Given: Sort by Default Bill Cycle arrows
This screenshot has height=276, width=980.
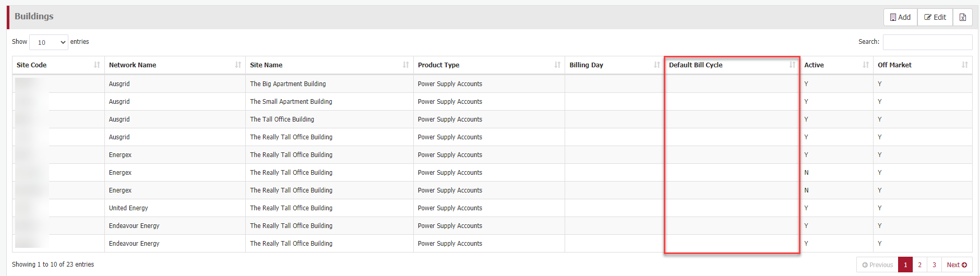Looking at the screenshot, I should [792, 65].
